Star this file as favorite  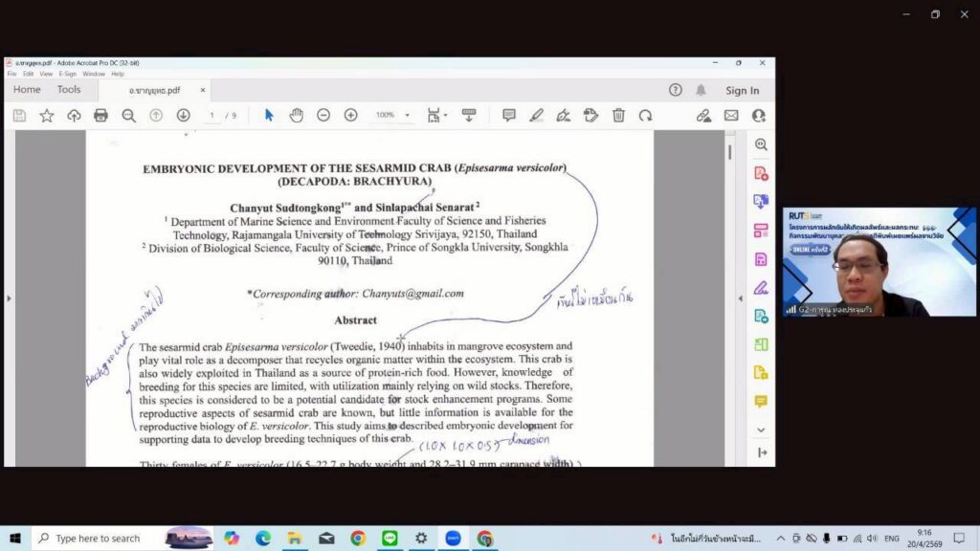pyautogui.click(x=46, y=115)
